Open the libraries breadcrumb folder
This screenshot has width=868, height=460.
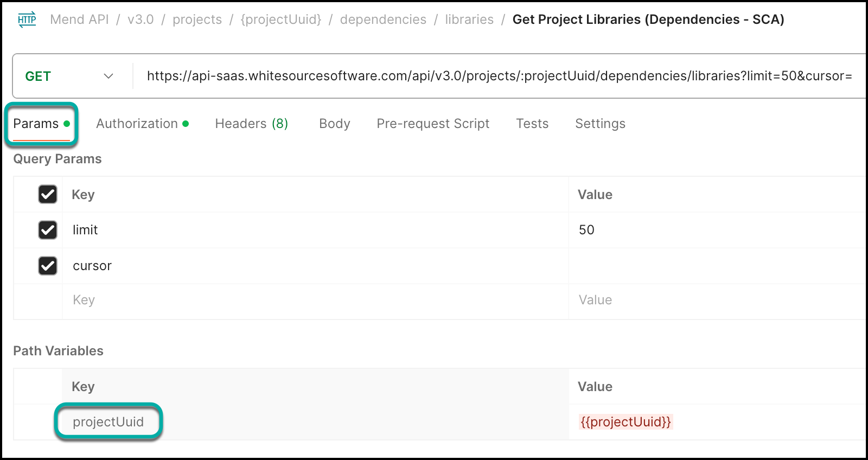point(469,20)
